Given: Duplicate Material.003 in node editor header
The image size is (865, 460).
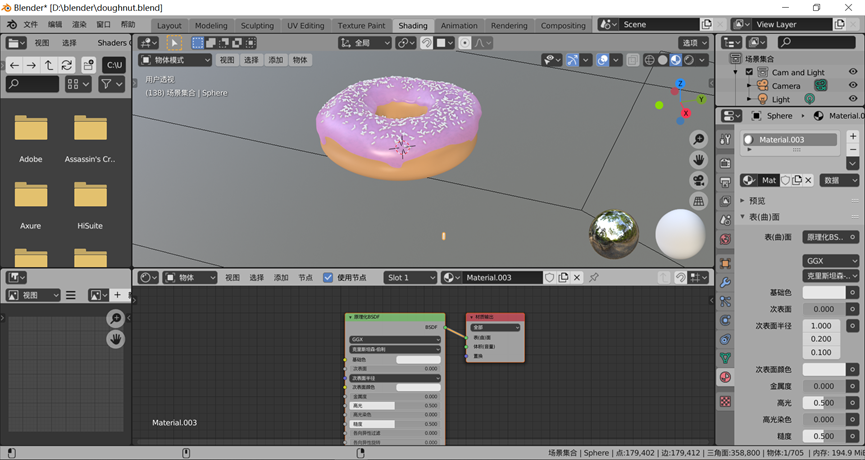Looking at the screenshot, I should pyautogui.click(x=563, y=277).
